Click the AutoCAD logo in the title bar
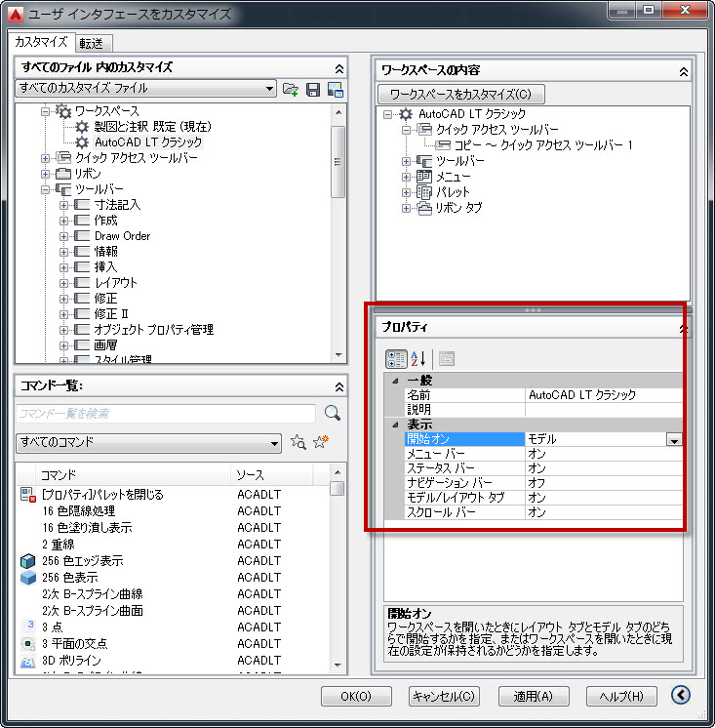Image resolution: width=715 pixels, height=728 pixels. [16, 15]
